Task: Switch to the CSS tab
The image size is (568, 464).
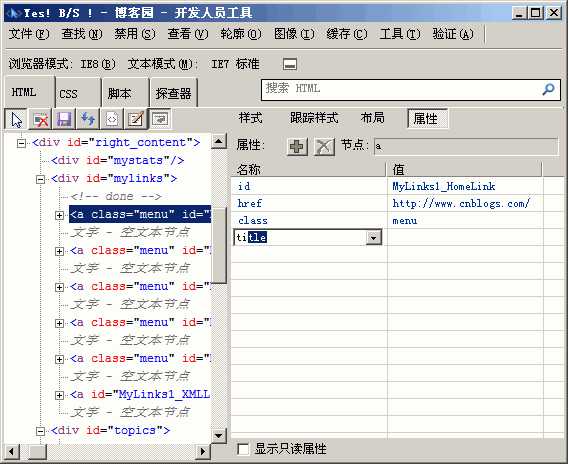Action: click(68, 94)
